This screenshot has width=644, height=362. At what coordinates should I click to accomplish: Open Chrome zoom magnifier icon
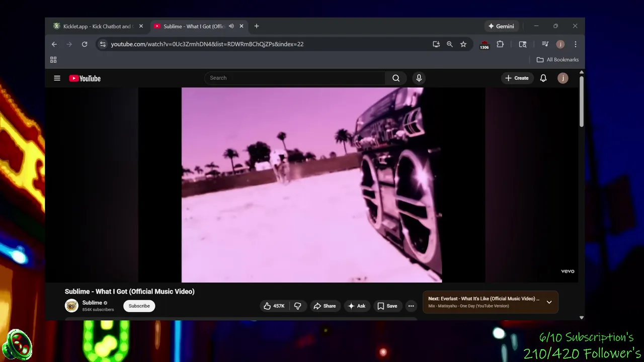pos(450,44)
